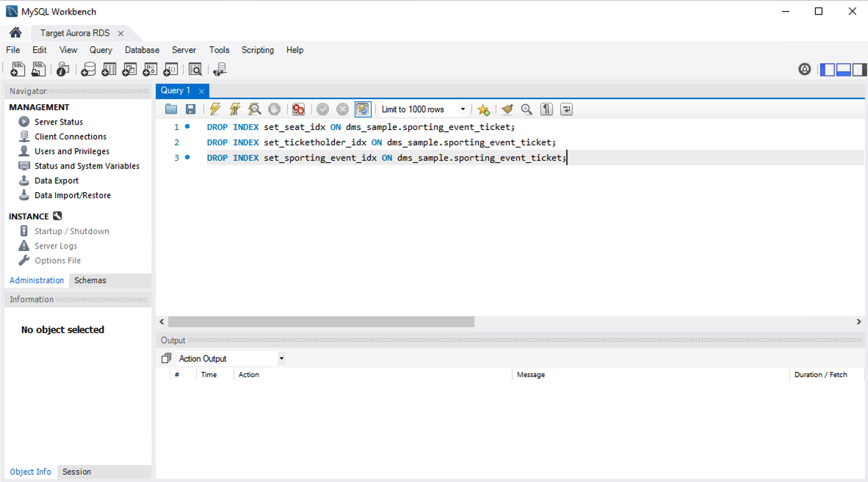
Task: Select the Object Info tab
Action: point(30,472)
